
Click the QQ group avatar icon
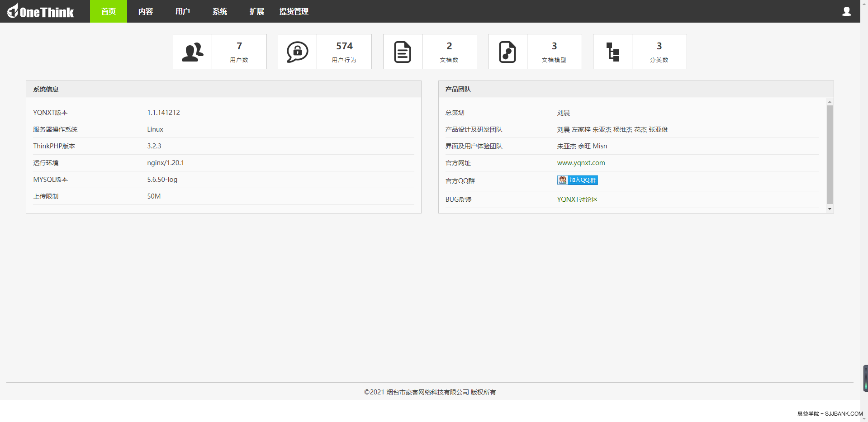point(562,180)
